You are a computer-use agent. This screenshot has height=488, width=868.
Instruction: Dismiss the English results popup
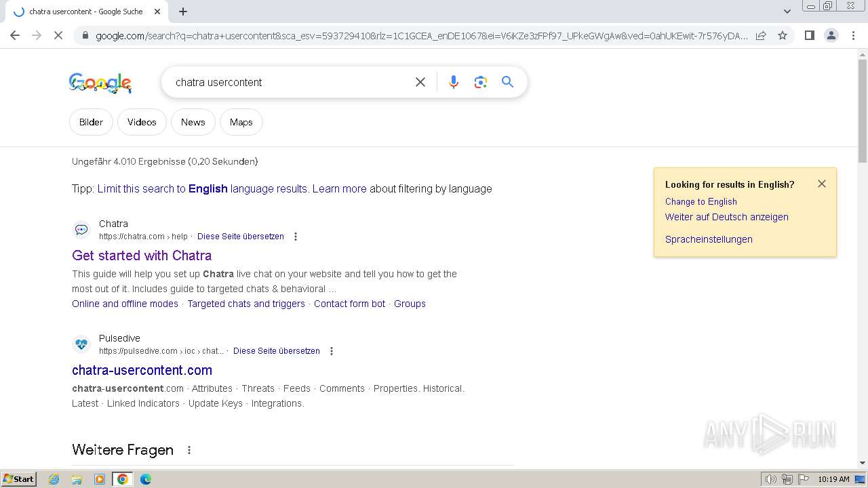tap(822, 184)
